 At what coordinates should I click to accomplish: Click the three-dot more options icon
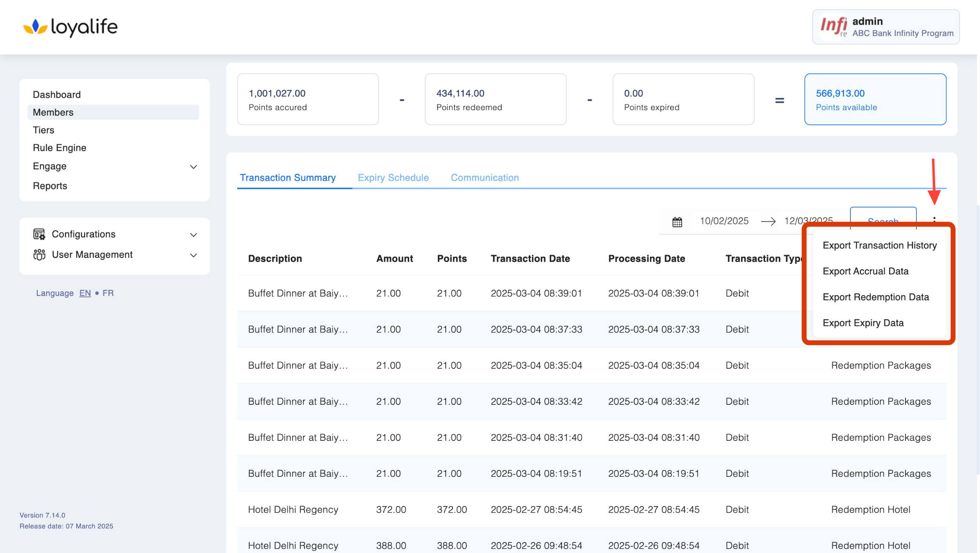coord(934,219)
